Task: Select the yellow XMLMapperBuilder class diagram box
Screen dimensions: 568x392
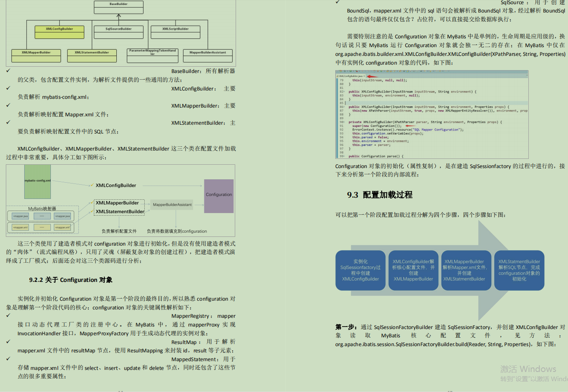Action: coord(36,56)
